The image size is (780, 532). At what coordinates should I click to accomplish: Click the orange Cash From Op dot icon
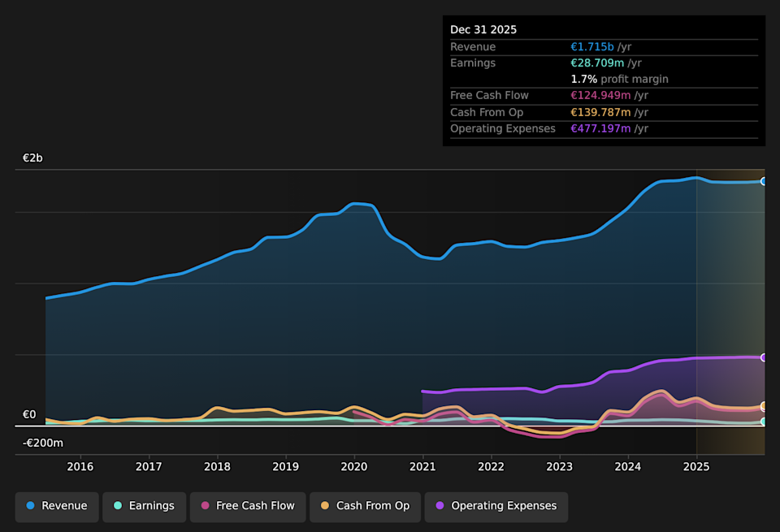point(324,506)
